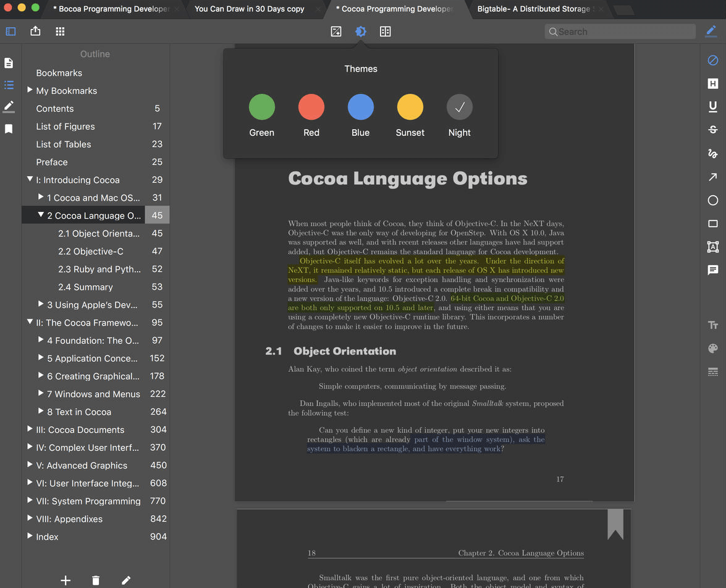
Task: Close the Themes popover via theme icon
Action: click(x=361, y=31)
